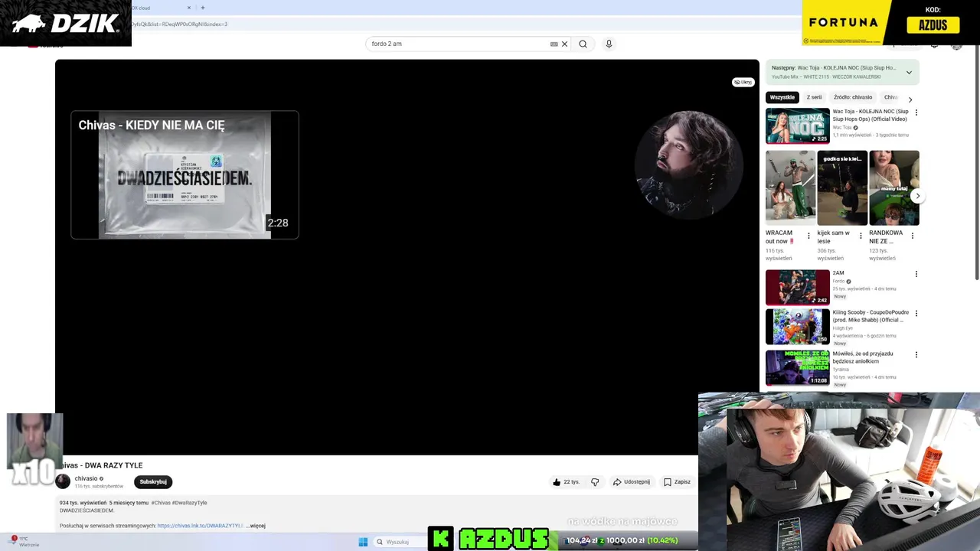Focus the YouTube search field
Viewport: 980px width, 551px height.
pos(459,44)
